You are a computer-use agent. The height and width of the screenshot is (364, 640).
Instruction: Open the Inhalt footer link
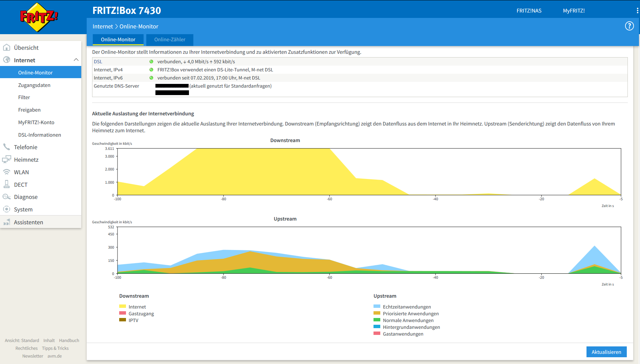pos(49,340)
